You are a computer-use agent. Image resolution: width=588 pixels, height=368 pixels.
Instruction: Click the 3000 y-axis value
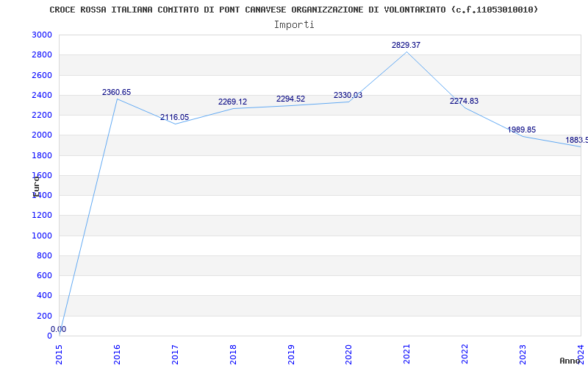pos(42,35)
